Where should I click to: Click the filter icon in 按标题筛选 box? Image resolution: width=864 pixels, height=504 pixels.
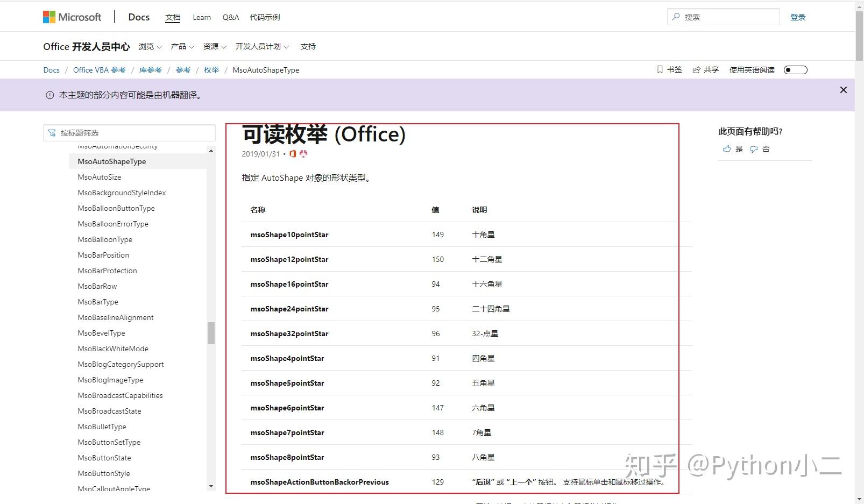click(52, 132)
